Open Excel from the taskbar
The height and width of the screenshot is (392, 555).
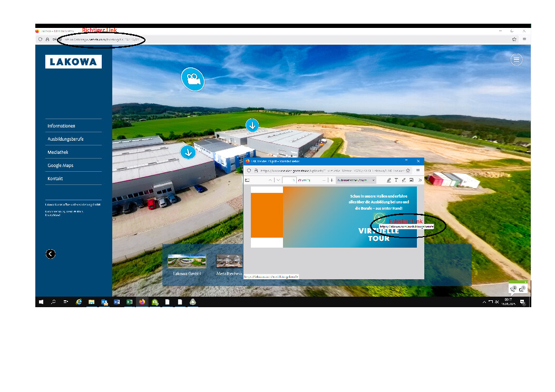[130, 302]
